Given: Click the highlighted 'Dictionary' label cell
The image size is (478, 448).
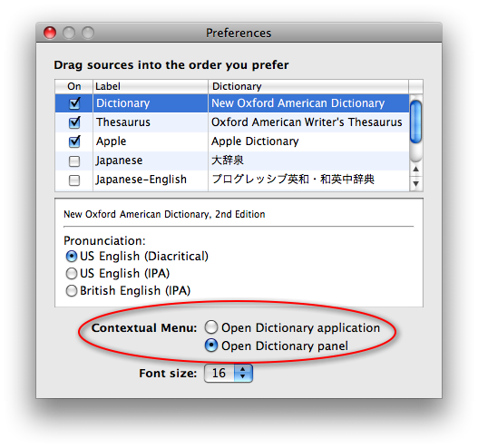Looking at the screenshot, I should pos(151,103).
